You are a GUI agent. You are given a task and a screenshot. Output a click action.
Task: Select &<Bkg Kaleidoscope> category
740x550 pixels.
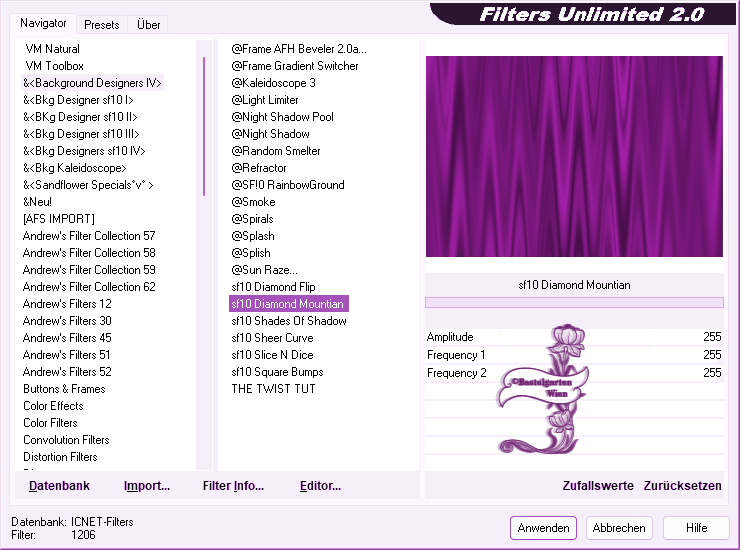coord(75,168)
